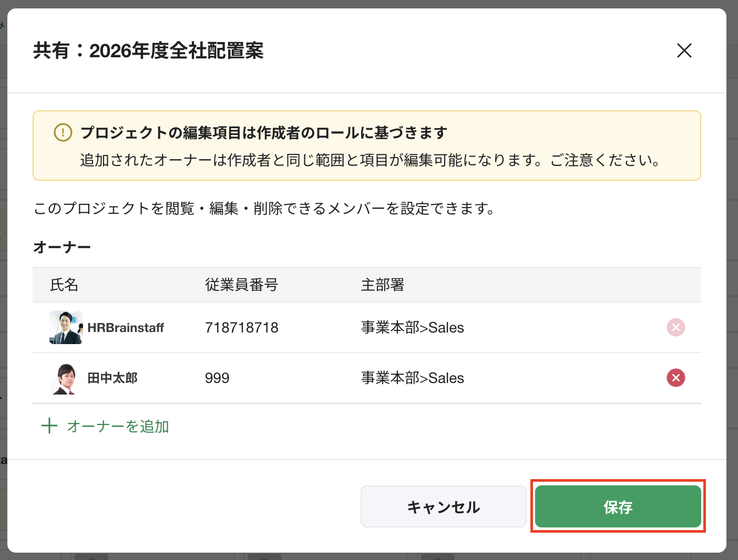The height and width of the screenshot is (560, 738).
Task: Click the オーナー section heading
Action: click(62, 247)
